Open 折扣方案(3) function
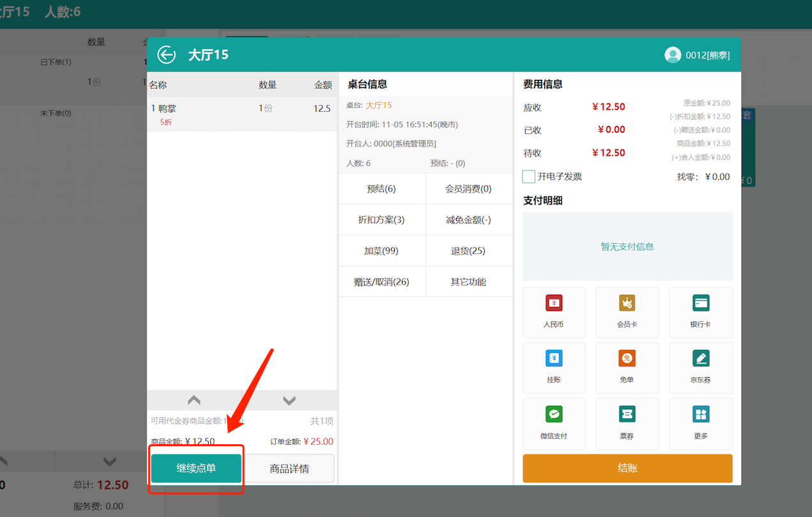 coord(382,220)
